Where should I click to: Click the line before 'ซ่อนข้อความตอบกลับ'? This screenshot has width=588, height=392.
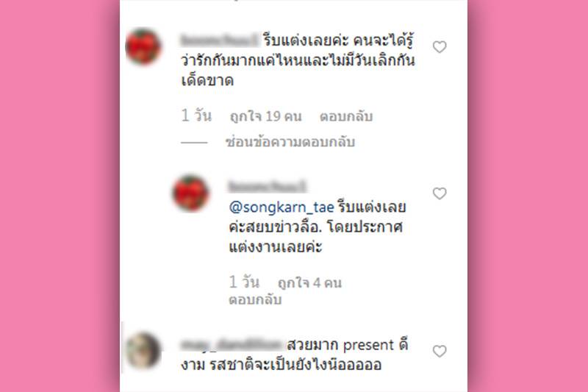[194, 143]
